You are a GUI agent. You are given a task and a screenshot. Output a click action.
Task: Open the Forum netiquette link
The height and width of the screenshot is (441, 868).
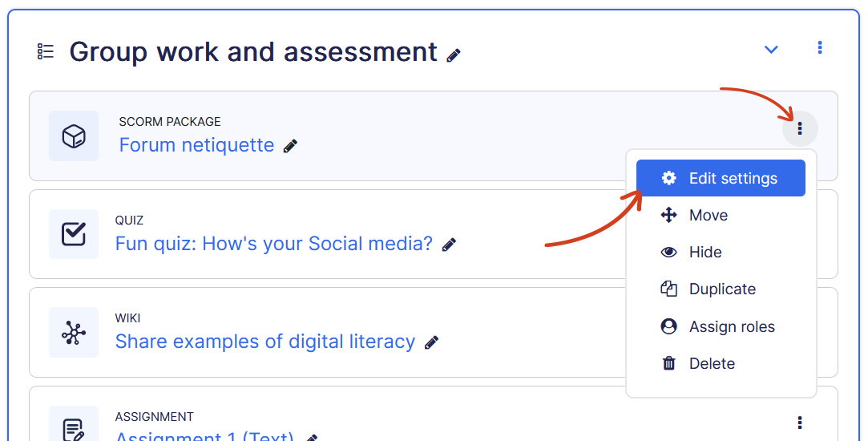(196, 145)
